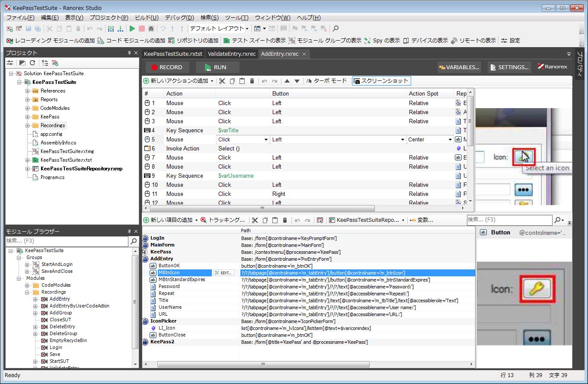Image resolution: width=588 pixels, height=384 pixels.
Task: Start tracking with トラッキング button
Action: click(223, 220)
